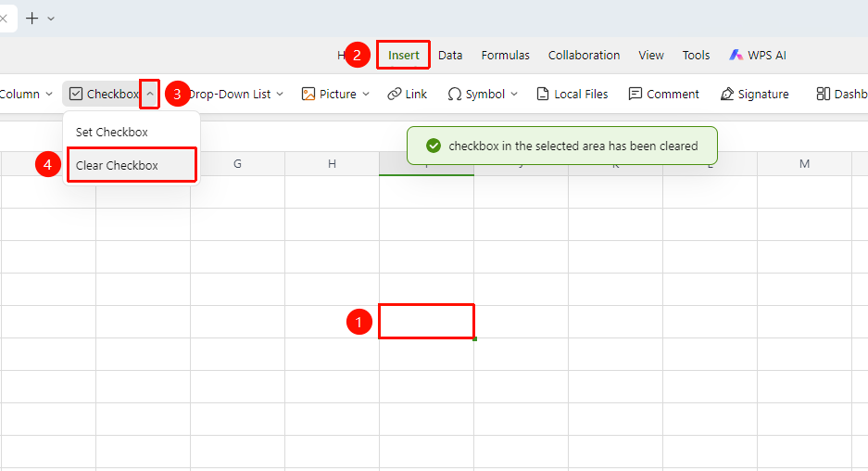
Task: Select column G header
Action: point(237,163)
